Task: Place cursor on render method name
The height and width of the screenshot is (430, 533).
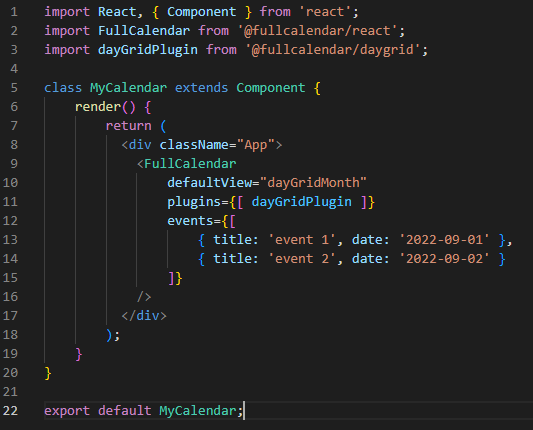Action: [x=98, y=107]
